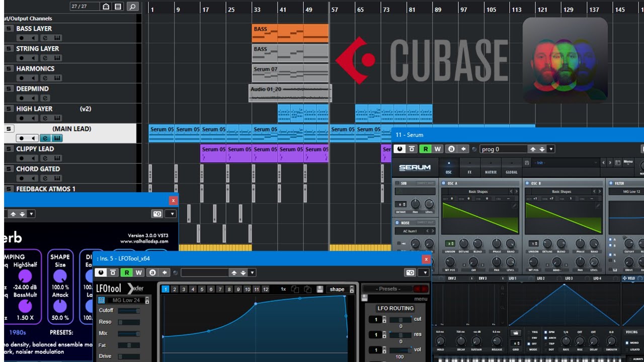The image size is (644, 362).
Task: Open the track search magnifier in Cubase
Action: coord(132,7)
